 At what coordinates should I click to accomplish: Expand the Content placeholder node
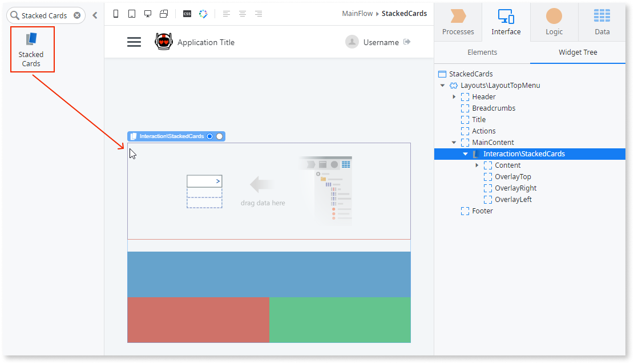tap(477, 165)
